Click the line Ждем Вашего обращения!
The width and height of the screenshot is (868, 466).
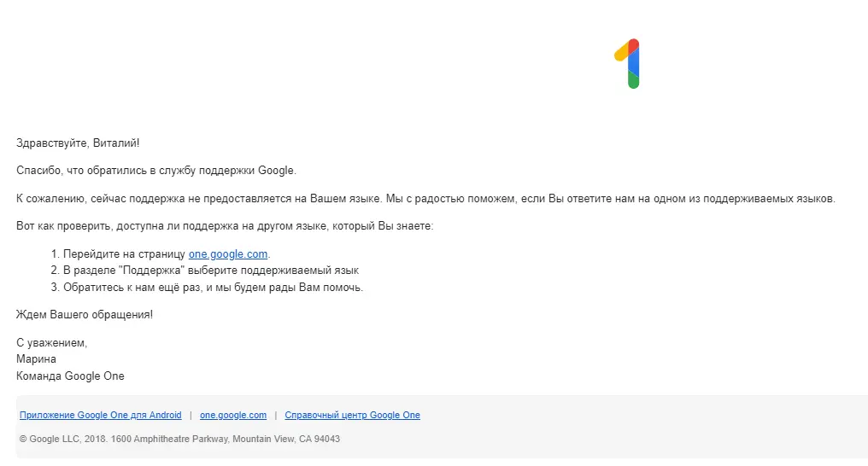point(84,315)
